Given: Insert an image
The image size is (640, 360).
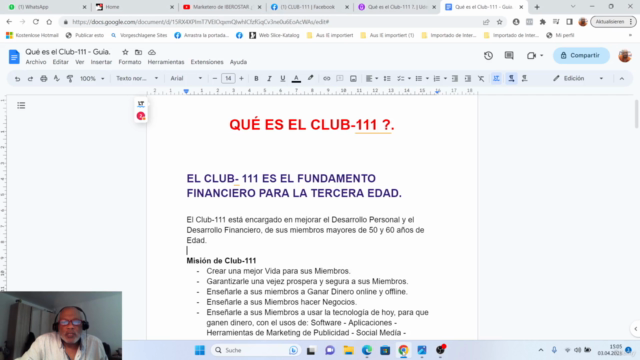Looking at the screenshot, I should 353,78.
